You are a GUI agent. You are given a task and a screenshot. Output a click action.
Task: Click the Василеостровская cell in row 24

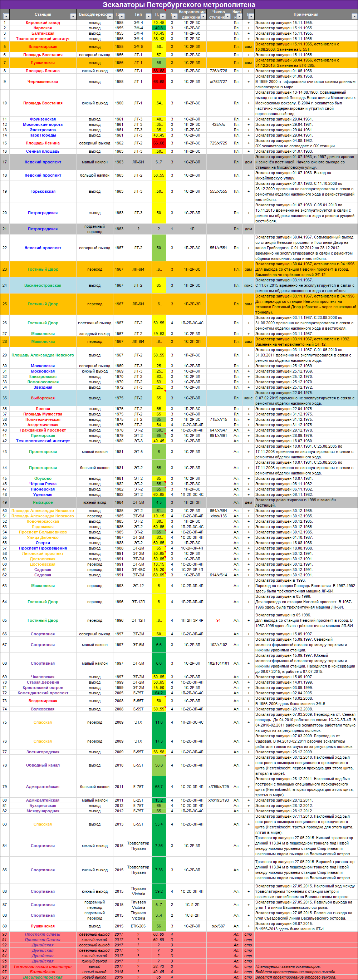(x=43, y=285)
